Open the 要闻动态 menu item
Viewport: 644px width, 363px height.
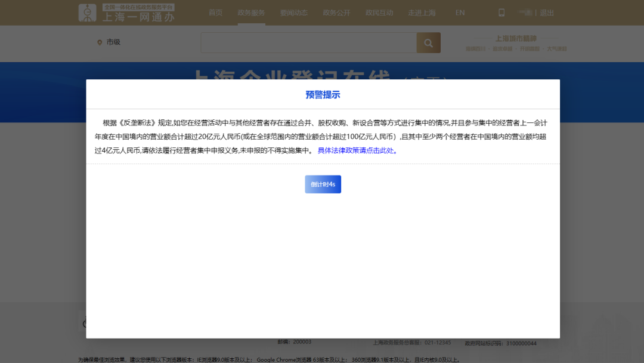pyautogui.click(x=293, y=12)
